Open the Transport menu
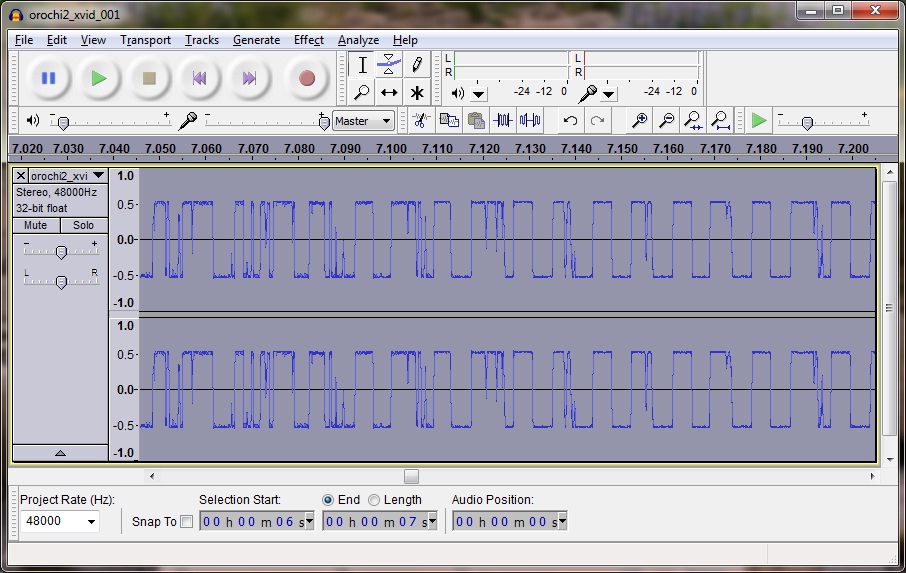 click(x=145, y=40)
